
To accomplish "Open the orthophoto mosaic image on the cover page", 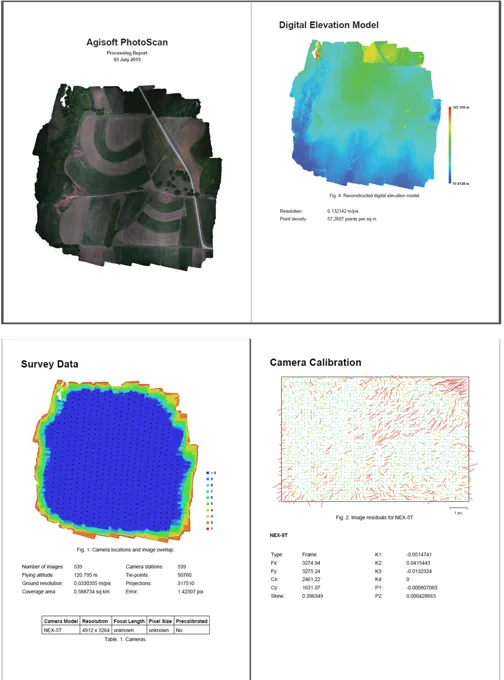I will pyautogui.click(x=127, y=177).
